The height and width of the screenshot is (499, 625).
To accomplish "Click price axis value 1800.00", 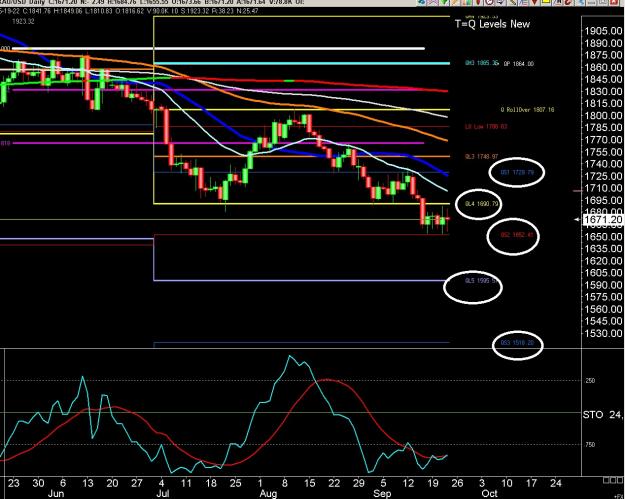I will click(x=603, y=116).
